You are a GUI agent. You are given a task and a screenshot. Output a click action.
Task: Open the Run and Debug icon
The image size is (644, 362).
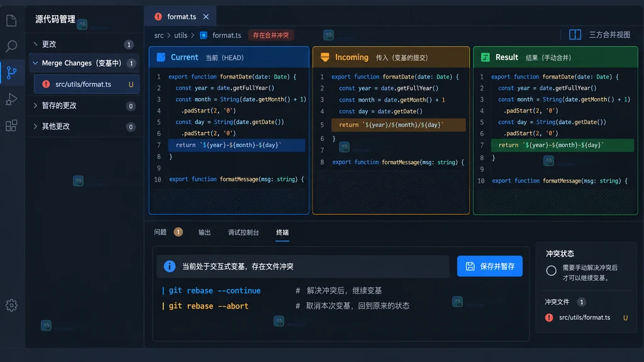[11, 99]
